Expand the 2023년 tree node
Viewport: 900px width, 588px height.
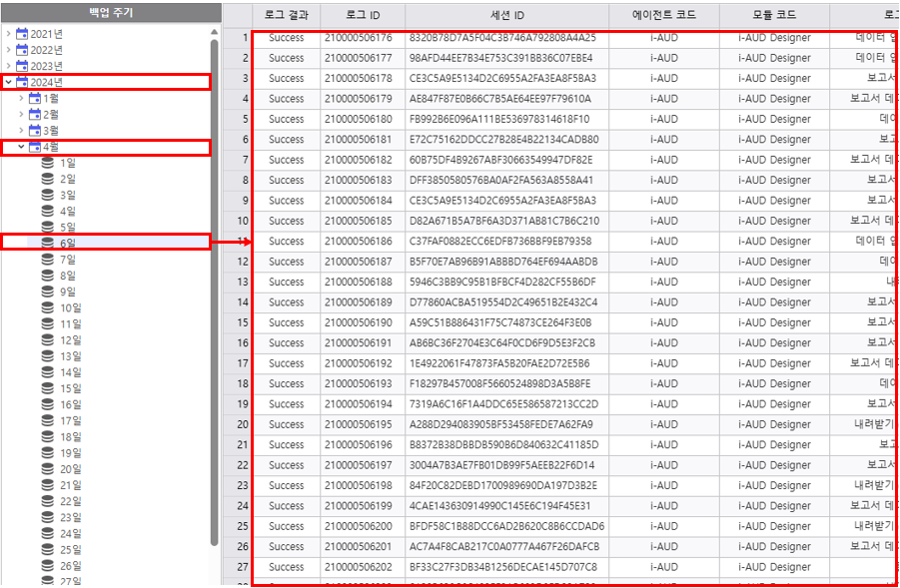coord(8,67)
